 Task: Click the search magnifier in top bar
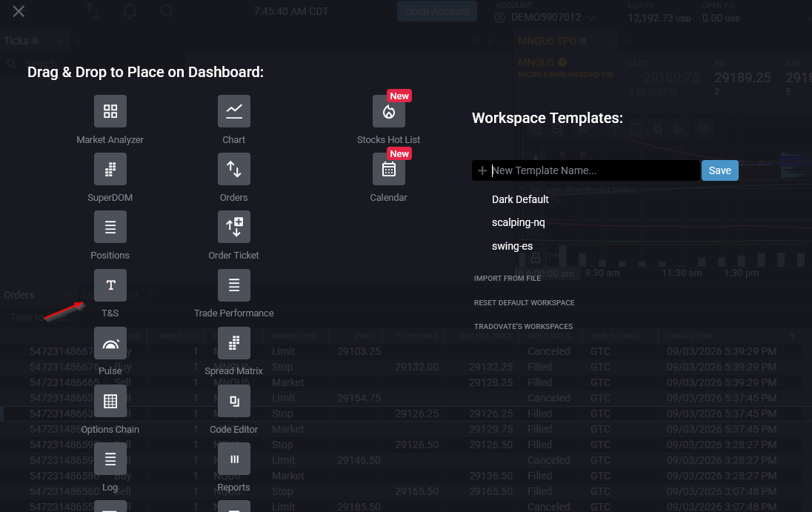tap(167, 11)
